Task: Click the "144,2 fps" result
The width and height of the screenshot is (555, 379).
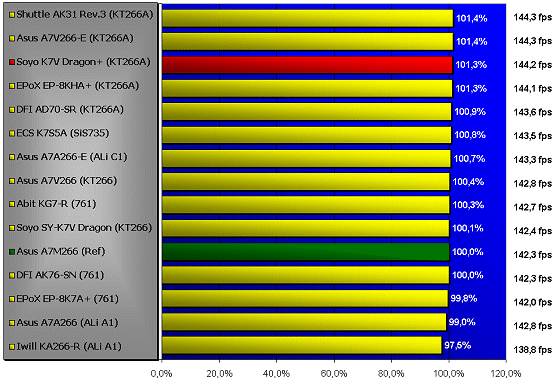Action: (533, 65)
